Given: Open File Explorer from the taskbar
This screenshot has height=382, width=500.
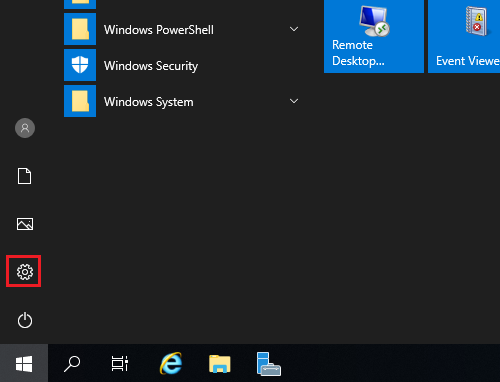Looking at the screenshot, I should click(220, 364).
